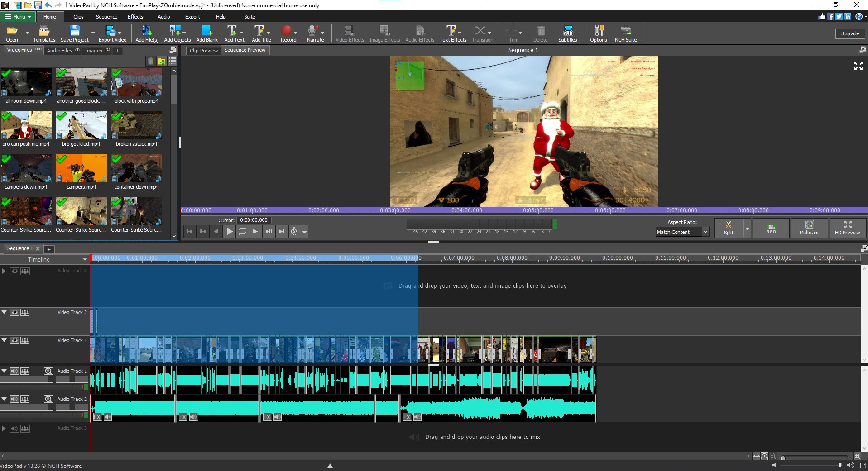Click the Record icon
This screenshot has width=868, height=471.
point(286,31)
